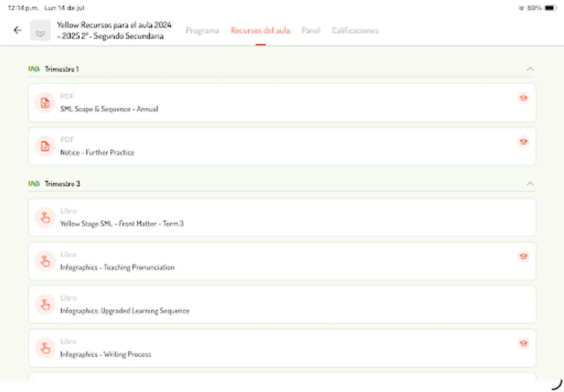The height and width of the screenshot is (392, 564).
Task: Open the Panel section
Action: [x=310, y=30]
